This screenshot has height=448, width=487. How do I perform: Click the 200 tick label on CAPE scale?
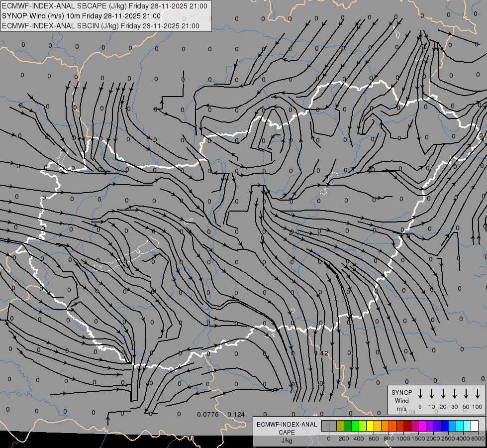click(344, 439)
